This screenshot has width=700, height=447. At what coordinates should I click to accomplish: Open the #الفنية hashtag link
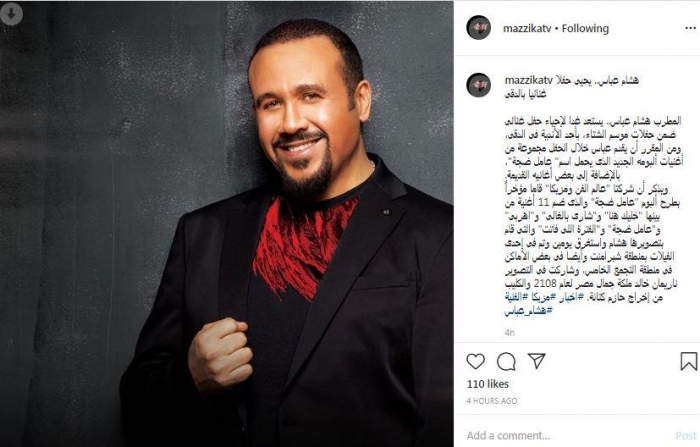pos(514,297)
